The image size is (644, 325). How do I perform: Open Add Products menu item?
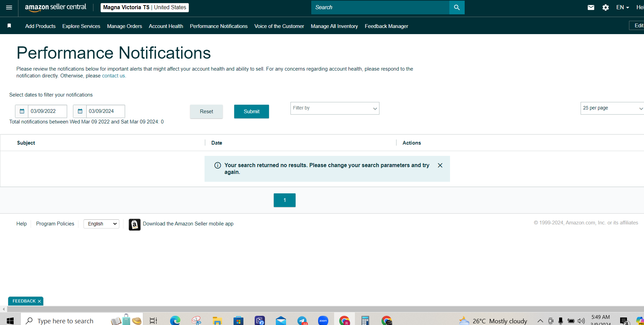point(40,26)
